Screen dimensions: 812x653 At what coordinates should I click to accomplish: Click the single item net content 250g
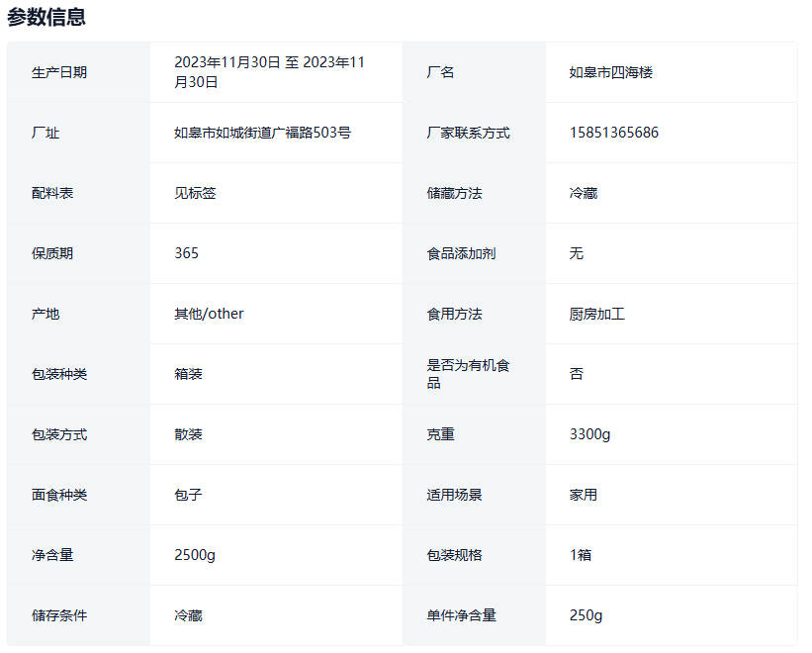[586, 615]
